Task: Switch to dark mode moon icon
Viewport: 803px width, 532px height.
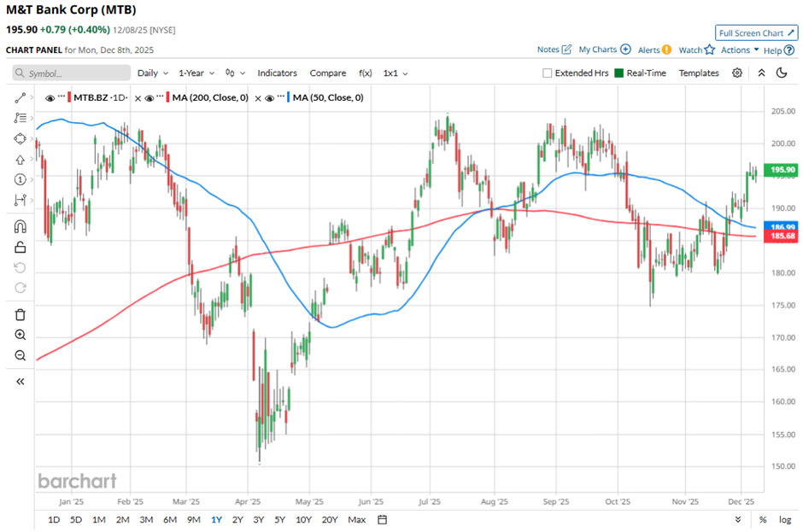Action: pyautogui.click(x=782, y=73)
